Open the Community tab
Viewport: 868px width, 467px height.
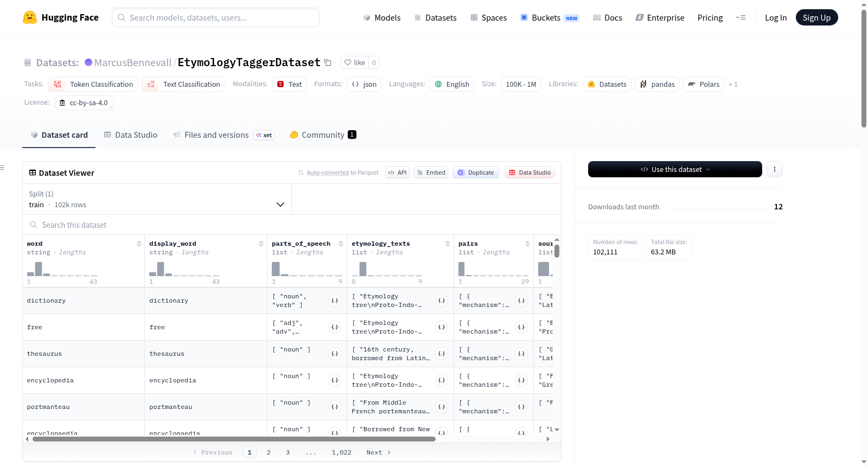coord(323,135)
